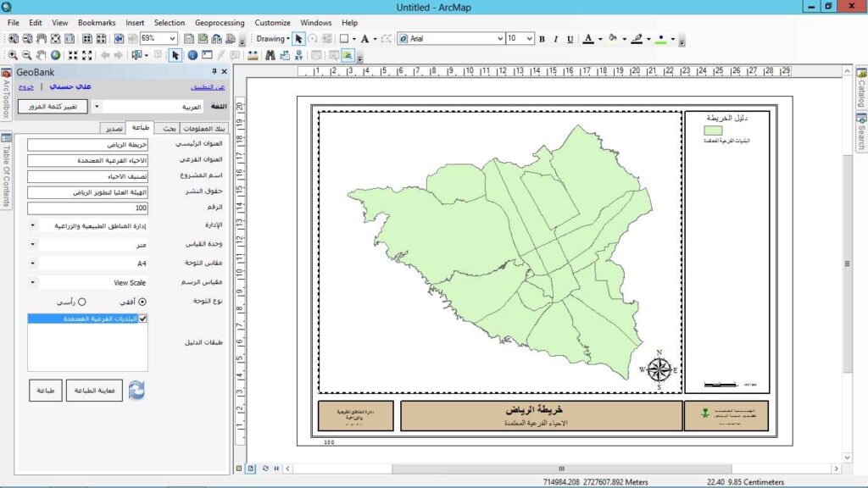Click the العنوان الرئيسي main title field
Screen dimensions: 868x488
[87, 145]
